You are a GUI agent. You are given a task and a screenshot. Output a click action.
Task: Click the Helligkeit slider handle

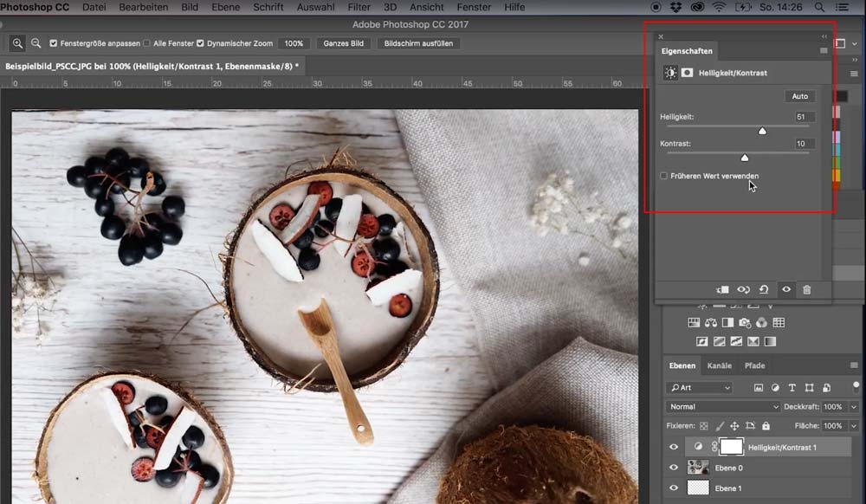coord(762,131)
